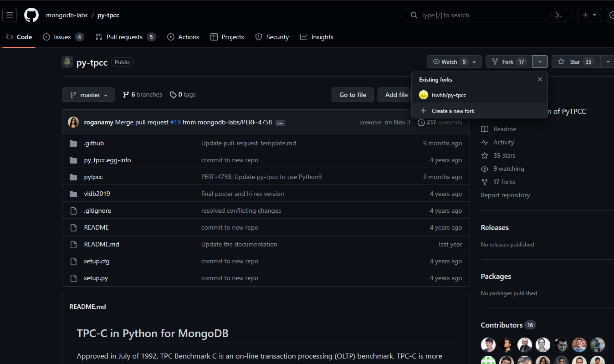Image resolution: width=614 pixels, height=364 pixels.
Task: Open the Star lists dropdown arrow
Action: click(608, 62)
